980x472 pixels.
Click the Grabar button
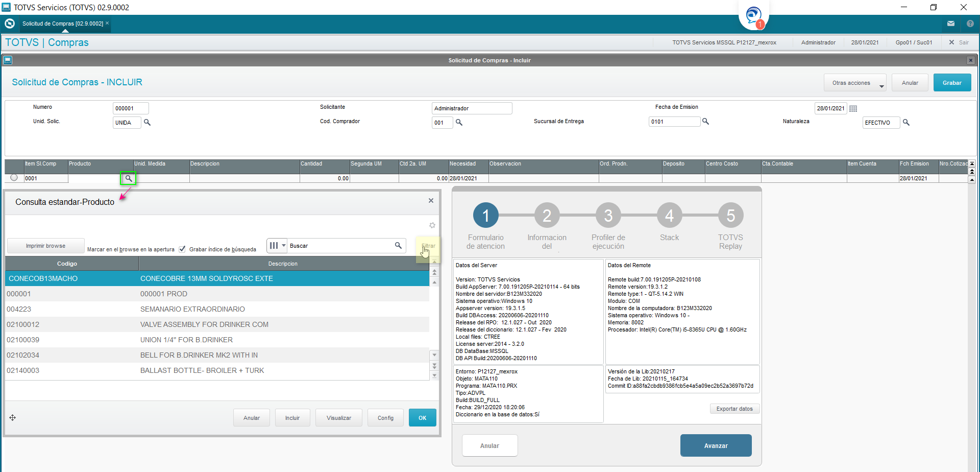click(x=952, y=83)
